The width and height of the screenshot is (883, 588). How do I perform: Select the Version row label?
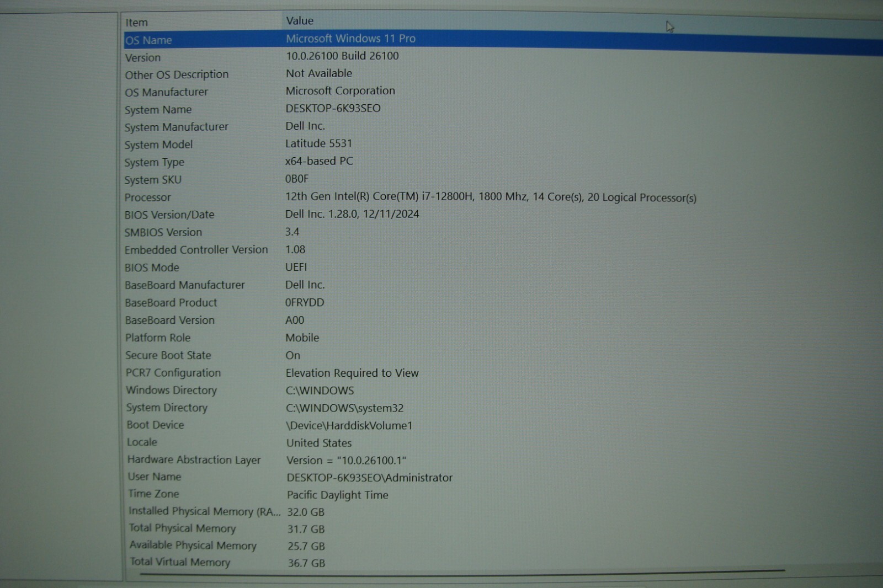coord(143,58)
